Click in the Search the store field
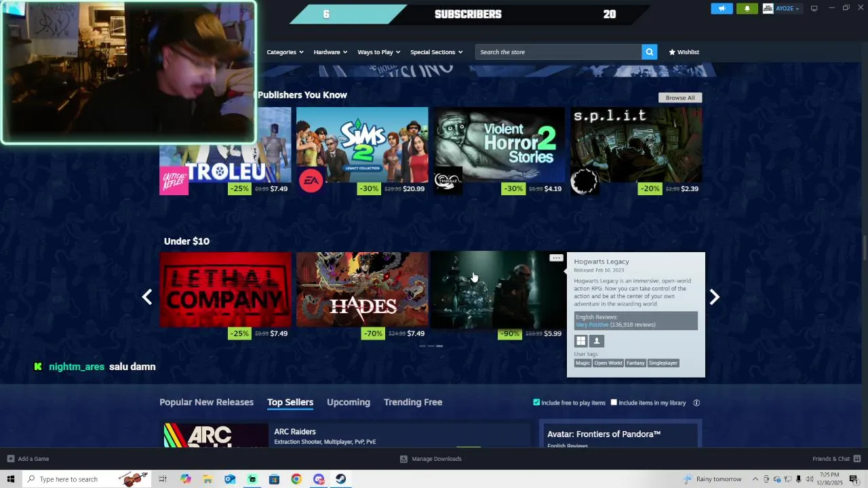The width and height of the screenshot is (868, 488). pos(558,52)
